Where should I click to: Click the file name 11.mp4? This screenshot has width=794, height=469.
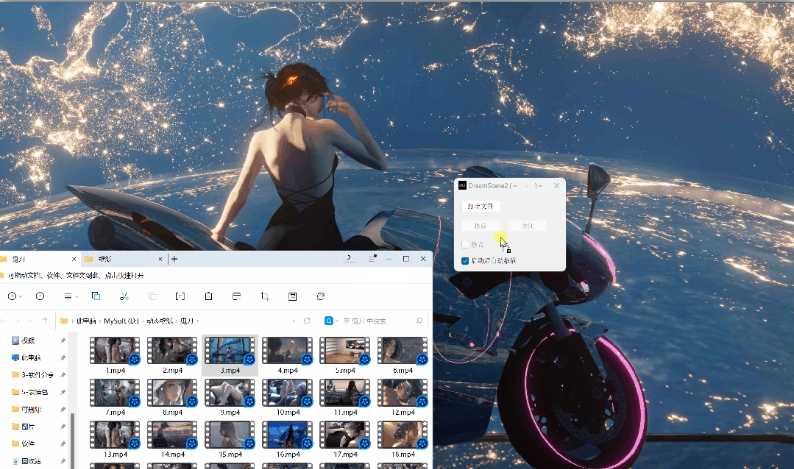click(x=345, y=413)
